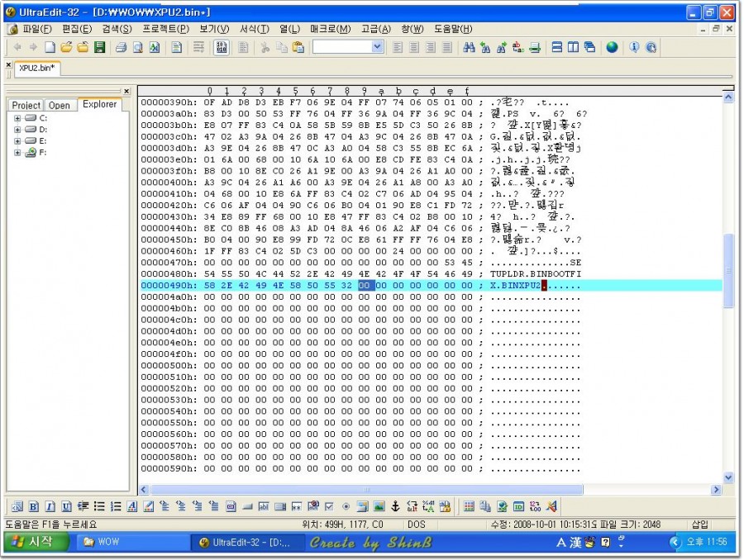Click the numbered list icon
This screenshot has height=560, width=744.
pyautogui.click(x=116, y=506)
